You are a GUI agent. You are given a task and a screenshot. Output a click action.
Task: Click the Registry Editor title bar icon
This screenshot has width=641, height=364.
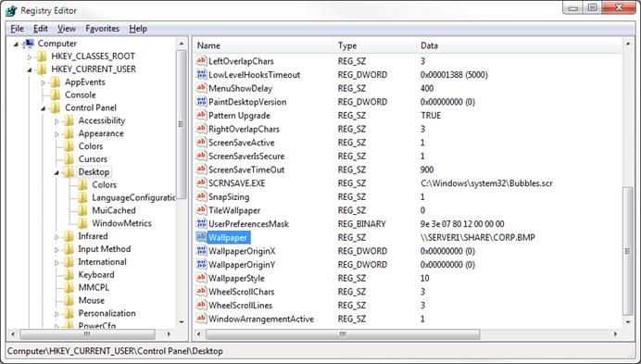point(11,10)
